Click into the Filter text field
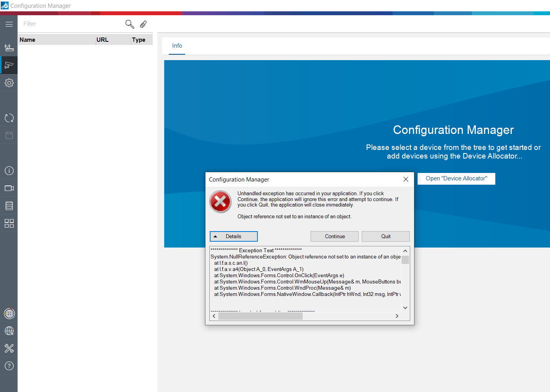This screenshot has width=550, height=392. 70,24
